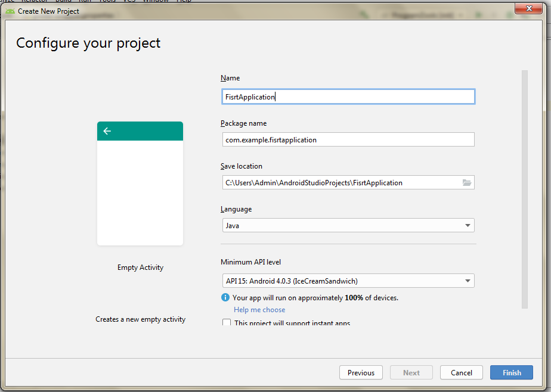Click the blue info icon beside device coverage
Screen dimensions: 551x392
pos(225,297)
